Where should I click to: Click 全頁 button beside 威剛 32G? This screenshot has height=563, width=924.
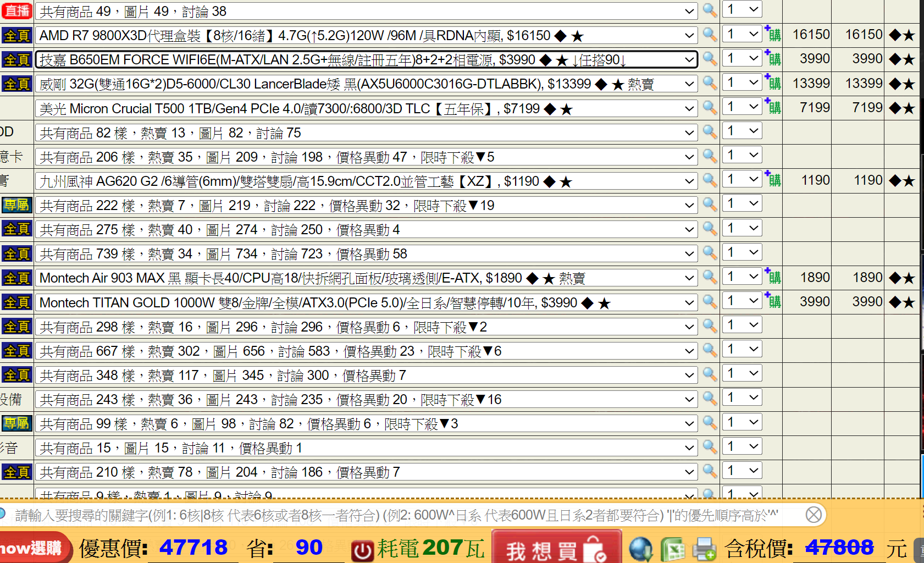[x=17, y=84]
